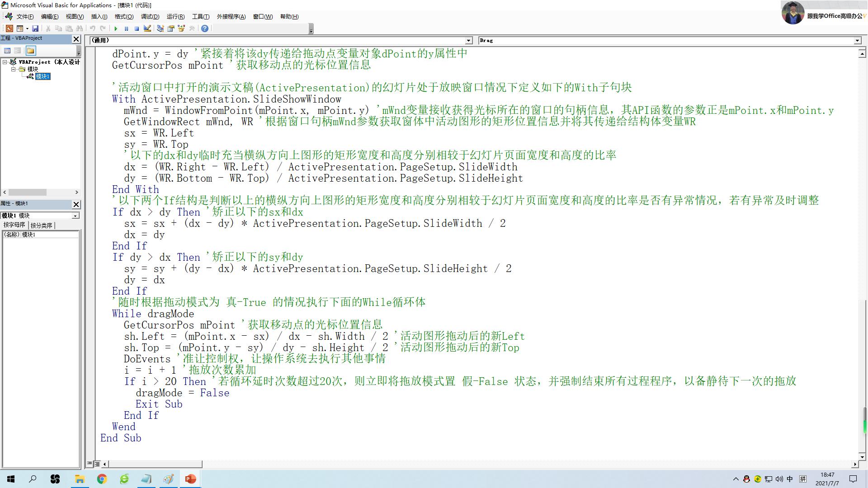Collapse the 模块 folder tree node
Viewport: 868px width, 488px height.
point(14,69)
